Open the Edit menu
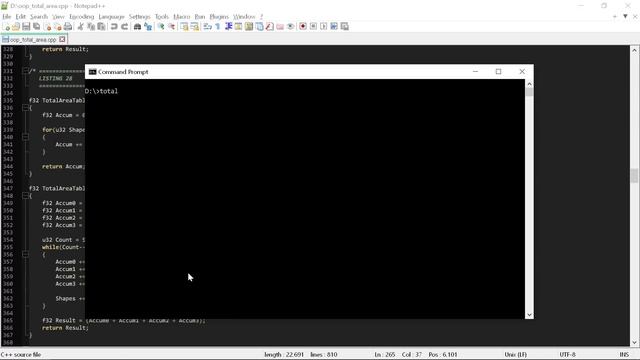640x360 pixels. pos(20,17)
